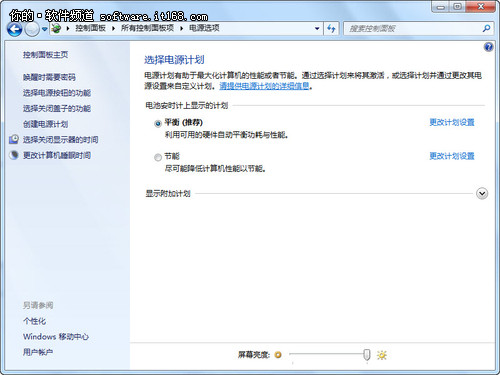Click the magnifier search icon
Image resolution: width=500 pixels, height=375 pixels.
(486, 29)
